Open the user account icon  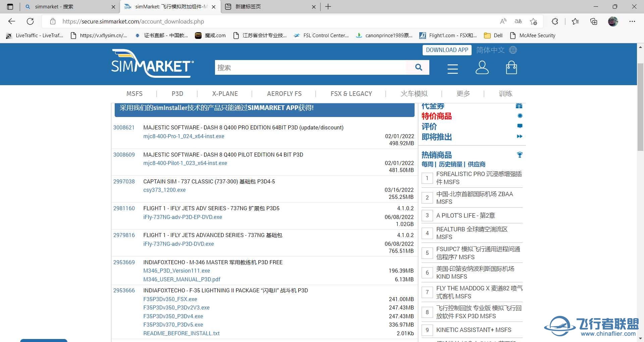[x=482, y=67]
